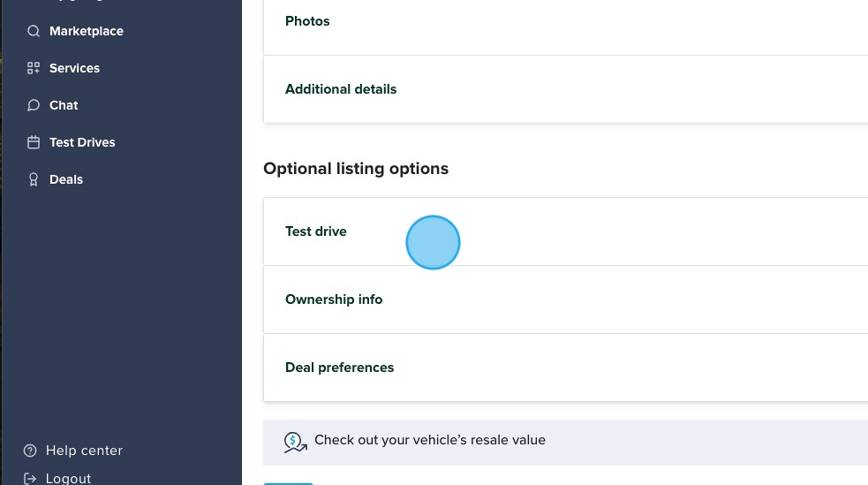Open the Services menu label
Screen dimensions: 868x485
coord(74,68)
